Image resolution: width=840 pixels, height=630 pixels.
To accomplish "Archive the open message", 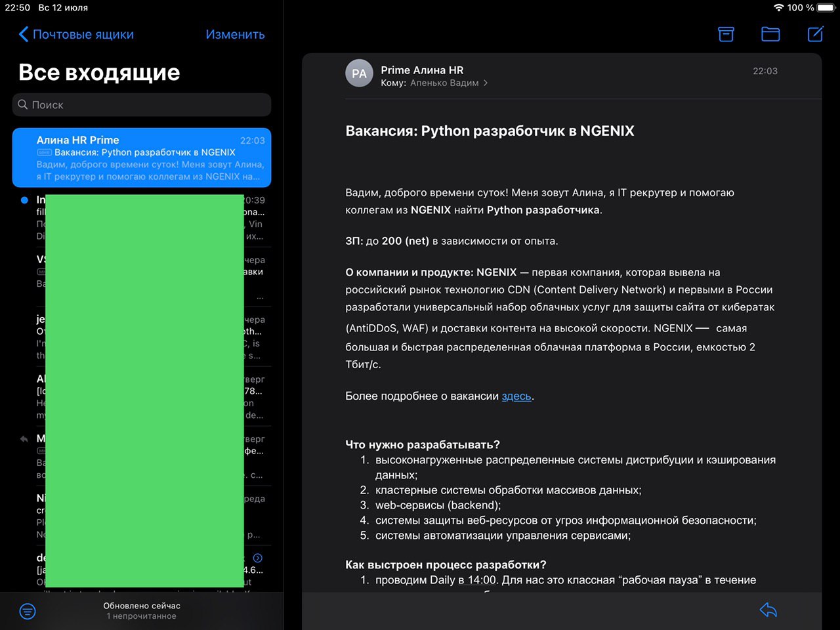I will [726, 34].
